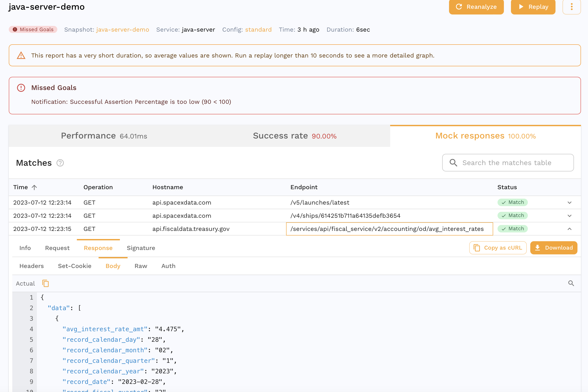Switch to the Success rate tab
The width and height of the screenshot is (588, 392).
pos(295,136)
